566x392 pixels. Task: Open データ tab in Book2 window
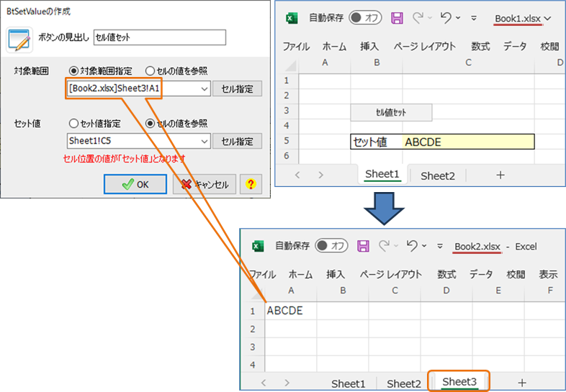click(x=481, y=275)
